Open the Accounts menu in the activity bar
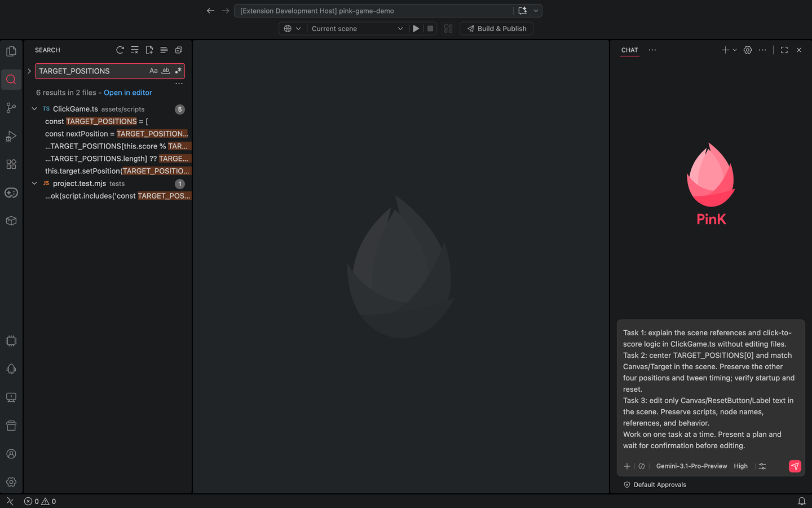This screenshot has width=812, height=508. point(11,454)
